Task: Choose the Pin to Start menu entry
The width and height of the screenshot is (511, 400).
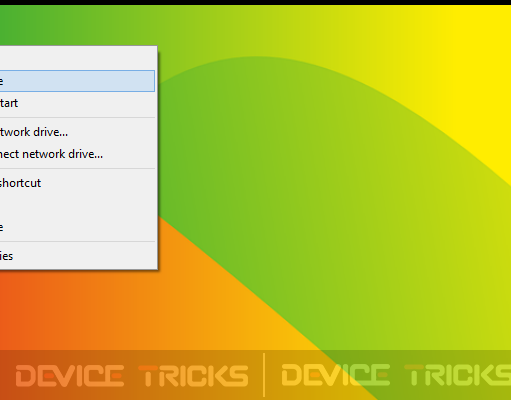Action: pos(77,103)
